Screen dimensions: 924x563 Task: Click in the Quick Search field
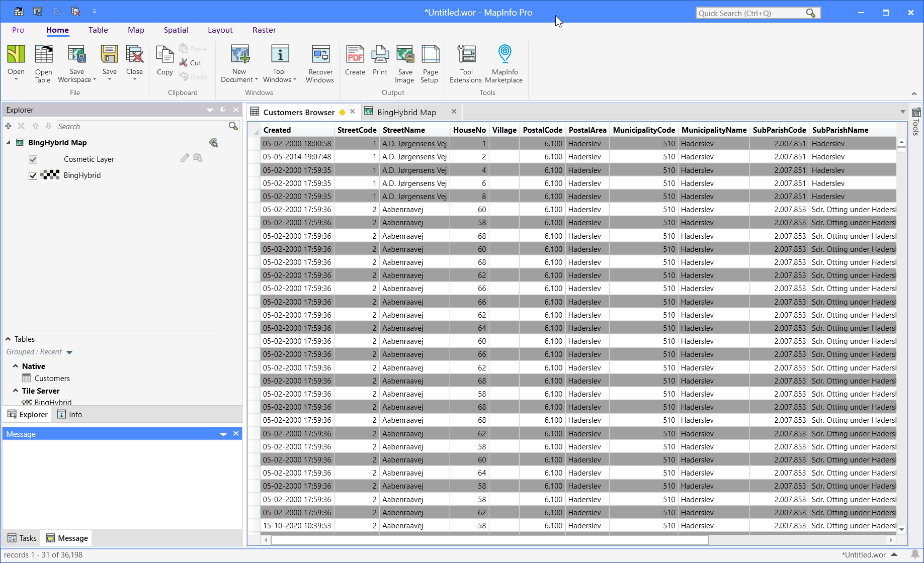(x=751, y=13)
